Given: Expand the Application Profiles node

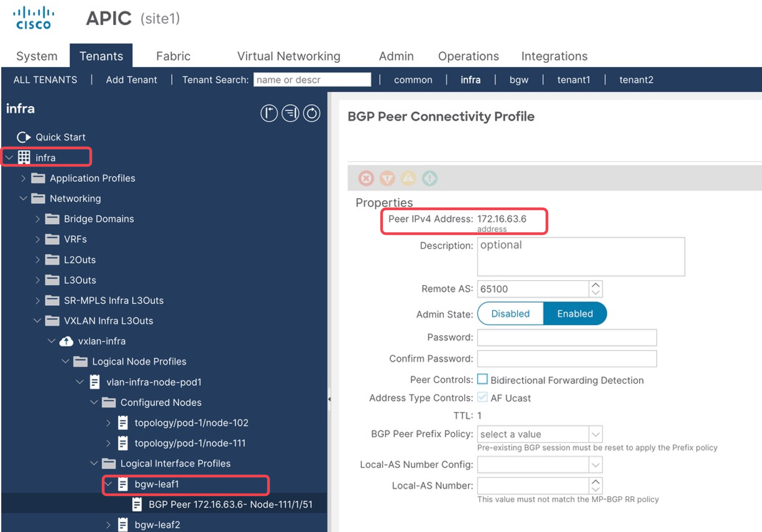Looking at the screenshot, I should tap(24, 178).
